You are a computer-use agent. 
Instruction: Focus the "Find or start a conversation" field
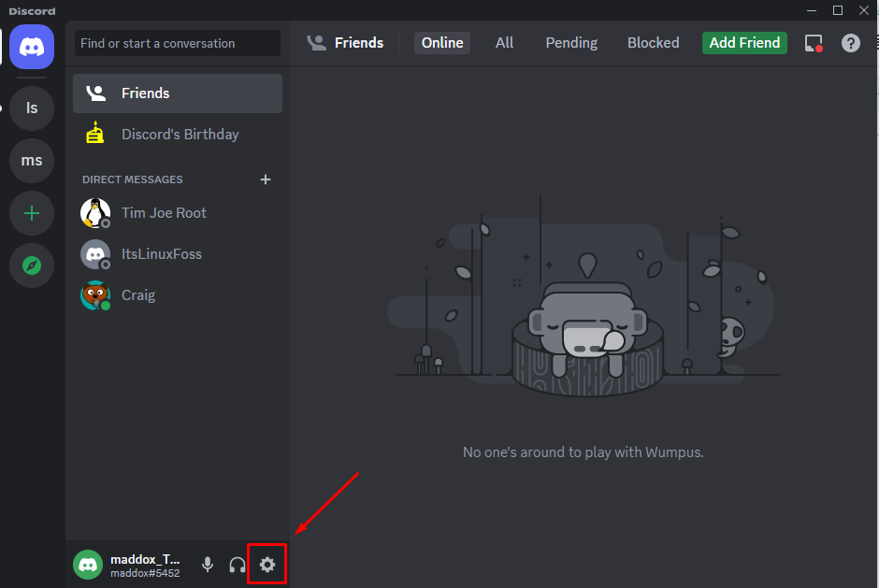pyautogui.click(x=177, y=43)
